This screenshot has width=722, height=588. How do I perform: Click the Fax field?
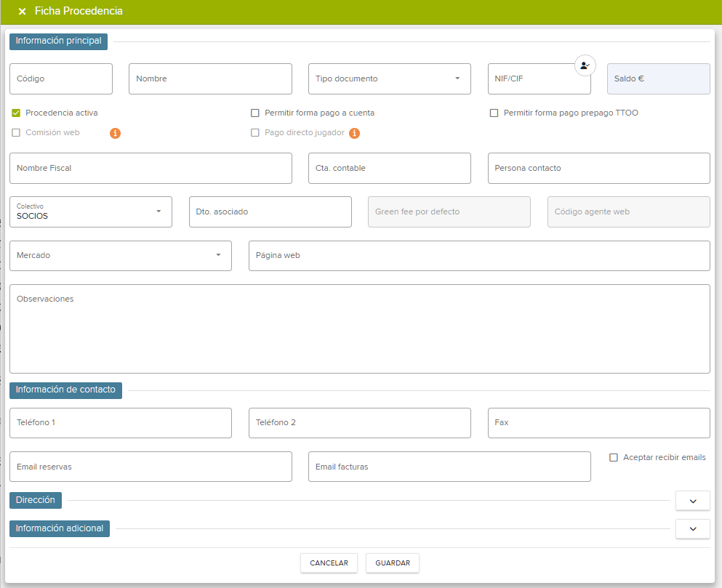click(x=599, y=423)
